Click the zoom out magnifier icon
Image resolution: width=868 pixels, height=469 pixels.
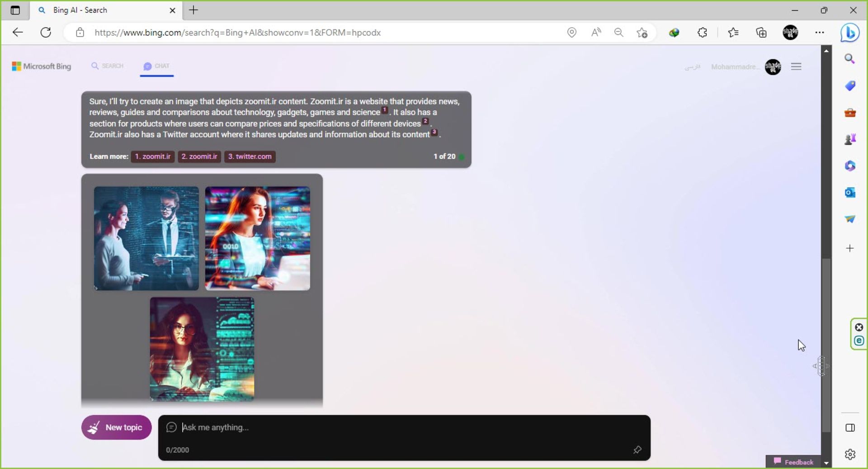coord(618,33)
